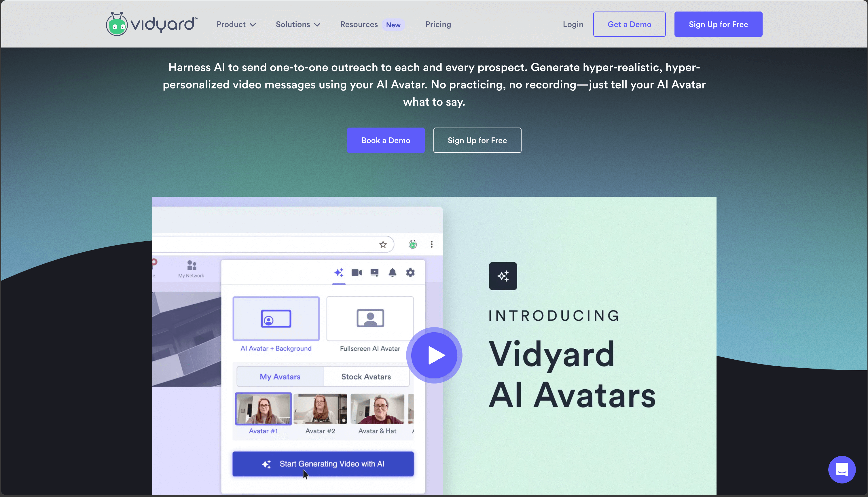Viewport: 868px width, 497px height.
Task: Open the Product dropdown menu
Action: (236, 24)
